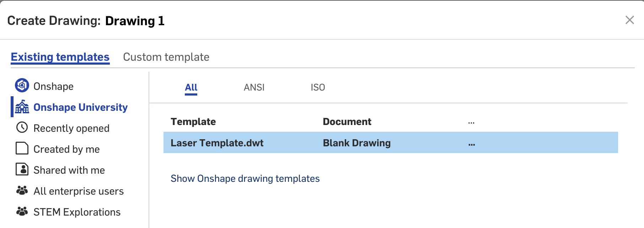Filter templates by ISO standard

318,87
